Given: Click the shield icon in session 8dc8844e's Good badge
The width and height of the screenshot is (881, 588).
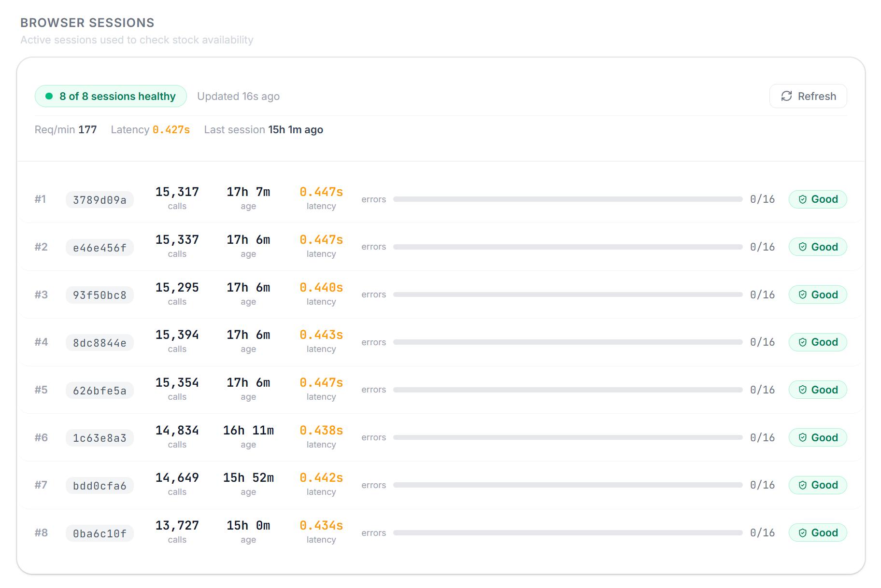Looking at the screenshot, I should coord(803,342).
